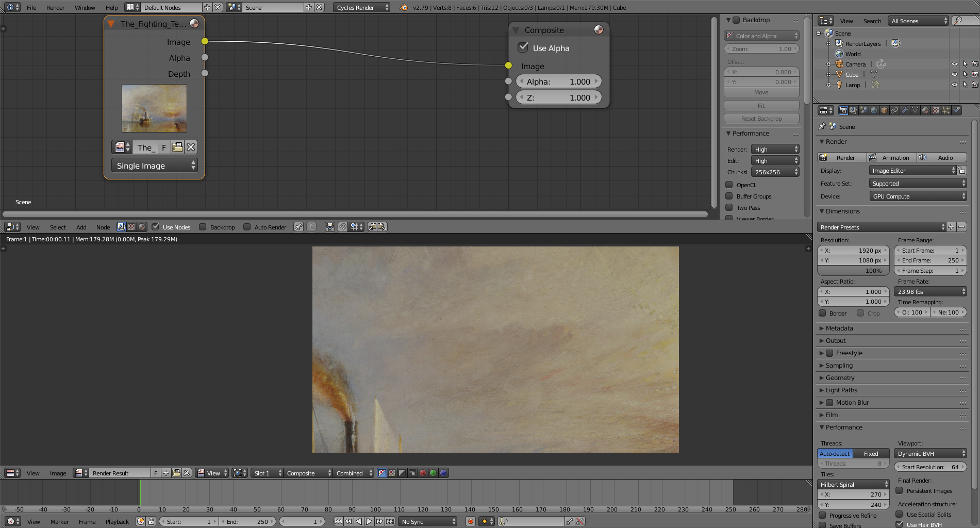The image size is (980, 528).
Task: Open the Help menu
Action: pyautogui.click(x=111, y=8)
